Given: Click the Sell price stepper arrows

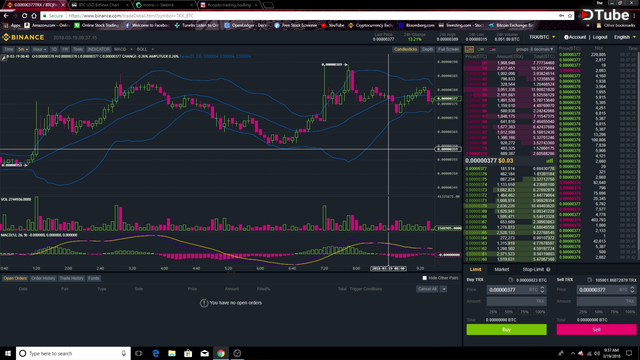Looking at the screenshot, I should [633, 289].
